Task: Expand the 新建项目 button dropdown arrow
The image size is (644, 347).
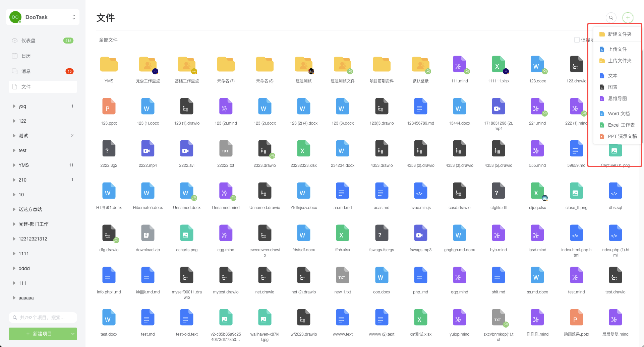Action: (73, 334)
